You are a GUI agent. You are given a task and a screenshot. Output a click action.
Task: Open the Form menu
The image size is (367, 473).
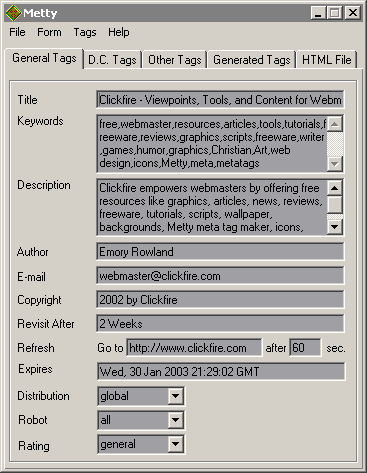49,32
